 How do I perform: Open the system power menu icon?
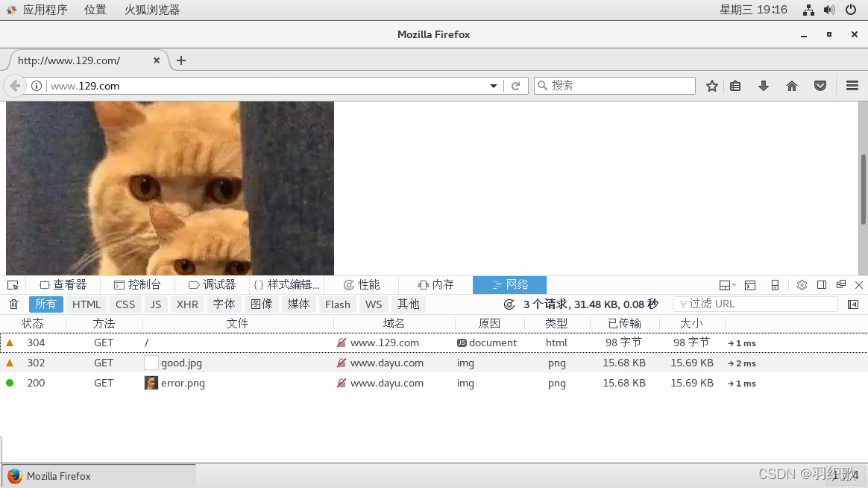[x=851, y=10]
